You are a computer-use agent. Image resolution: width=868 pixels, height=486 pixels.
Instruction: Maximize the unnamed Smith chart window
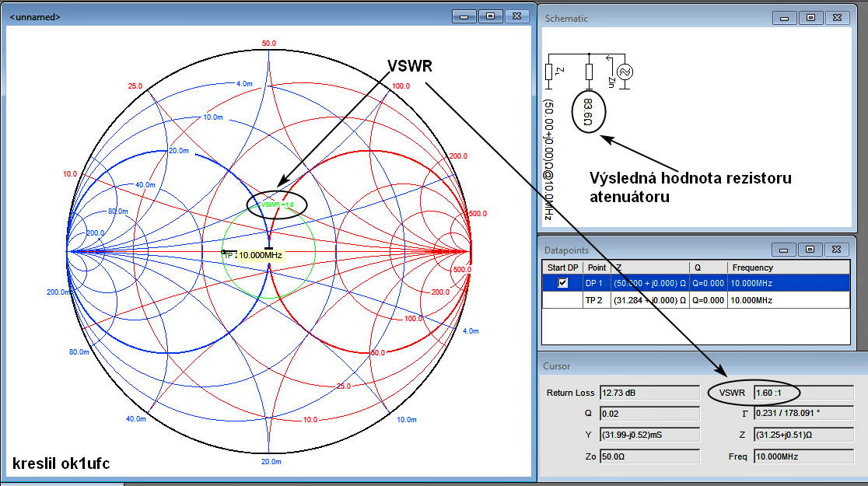(490, 16)
